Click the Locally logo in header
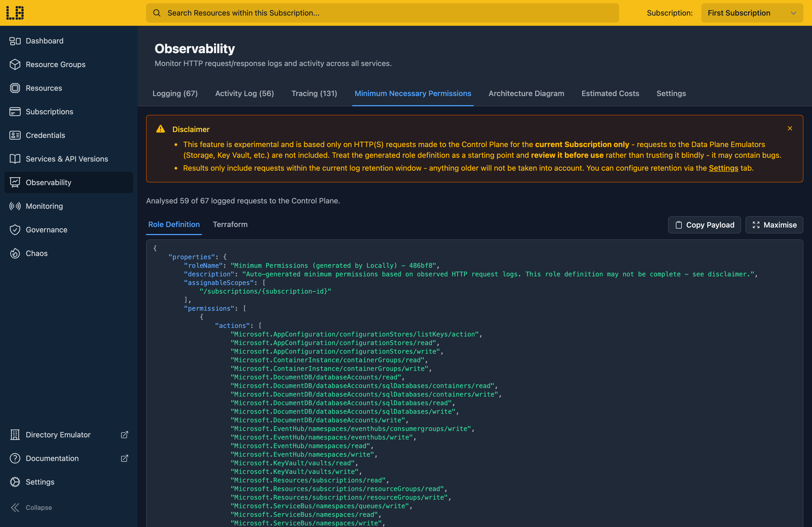 tap(15, 13)
